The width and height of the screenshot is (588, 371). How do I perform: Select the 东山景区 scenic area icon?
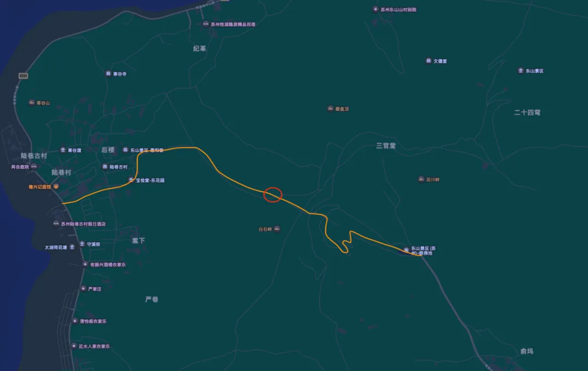(520, 70)
